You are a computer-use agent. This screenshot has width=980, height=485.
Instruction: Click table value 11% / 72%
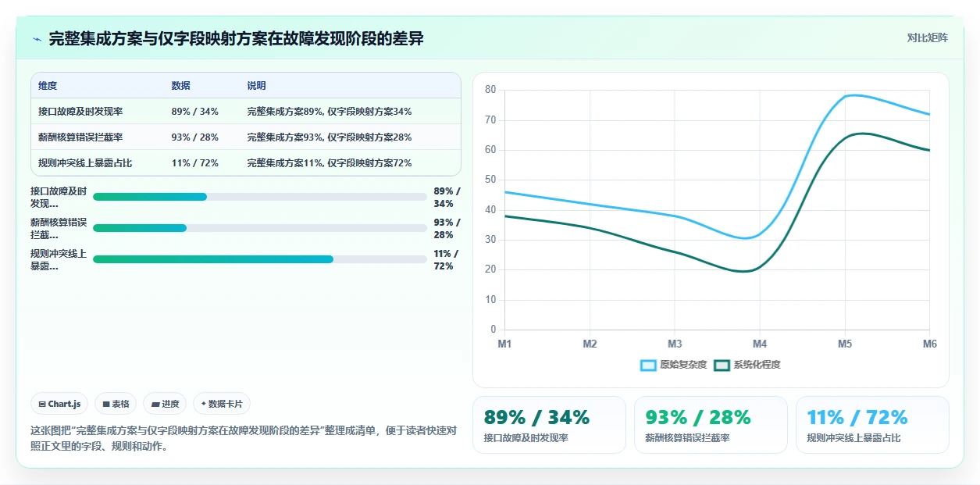194,163
